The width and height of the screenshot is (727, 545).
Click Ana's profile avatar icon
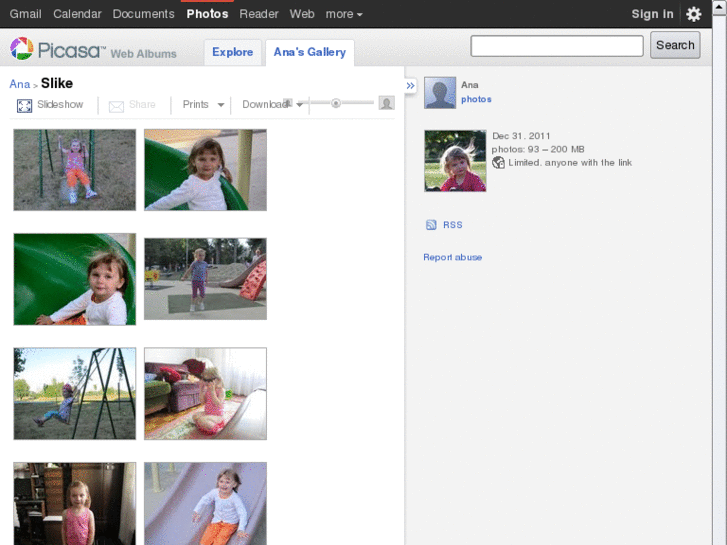click(440, 93)
